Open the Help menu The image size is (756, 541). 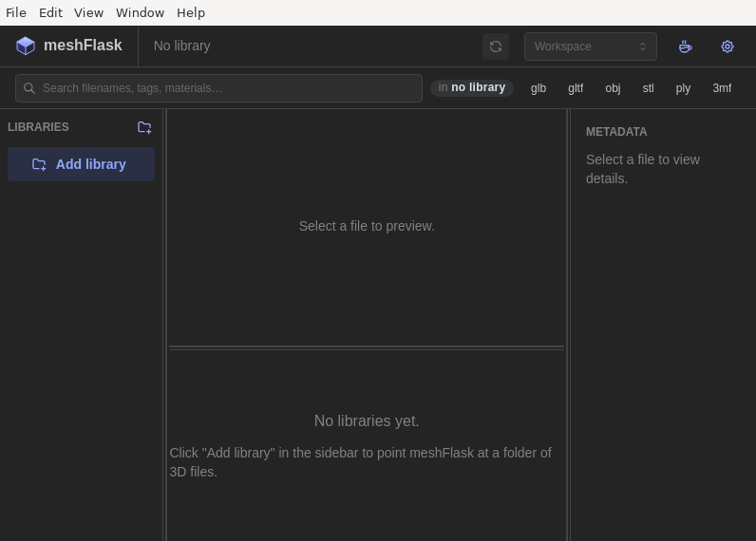[x=191, y=13]
